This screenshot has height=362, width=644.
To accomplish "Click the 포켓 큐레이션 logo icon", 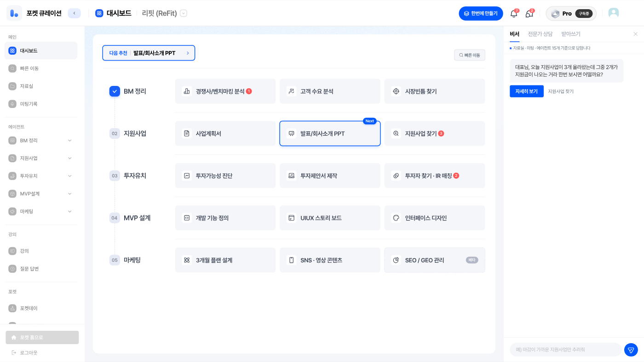I will pyautogui.click(x=14, y=13).
